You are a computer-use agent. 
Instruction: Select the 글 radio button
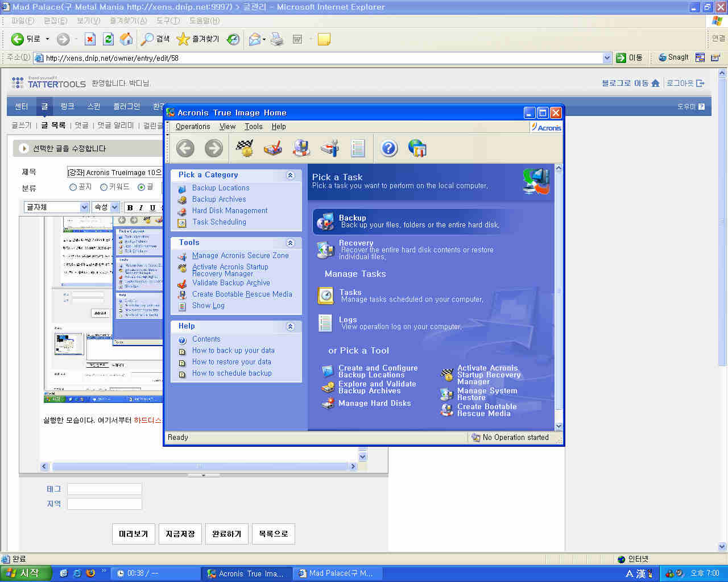(x=141, y=187)
